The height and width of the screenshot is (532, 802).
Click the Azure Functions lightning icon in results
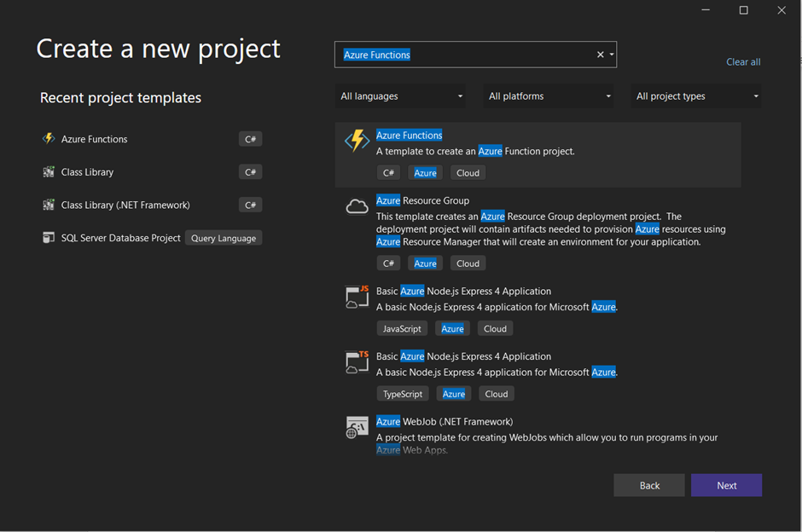[357, 140]
